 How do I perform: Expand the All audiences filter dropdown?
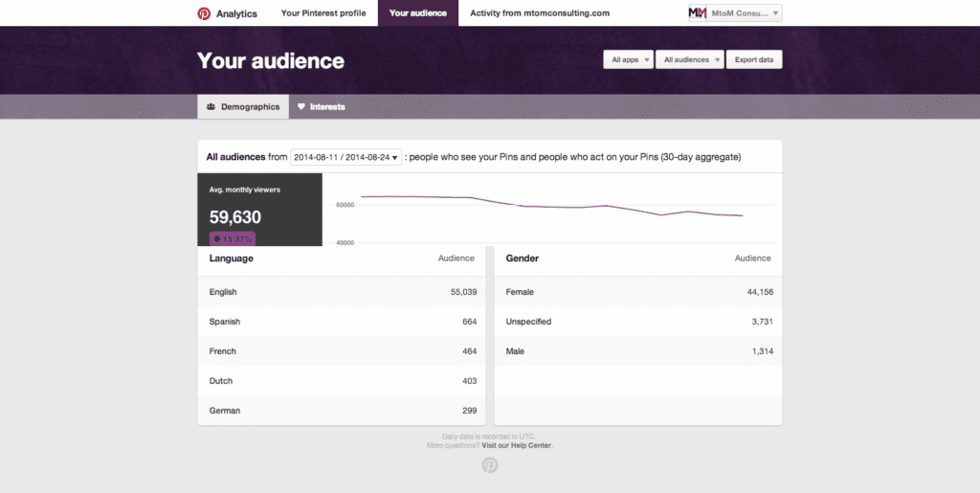689,59
